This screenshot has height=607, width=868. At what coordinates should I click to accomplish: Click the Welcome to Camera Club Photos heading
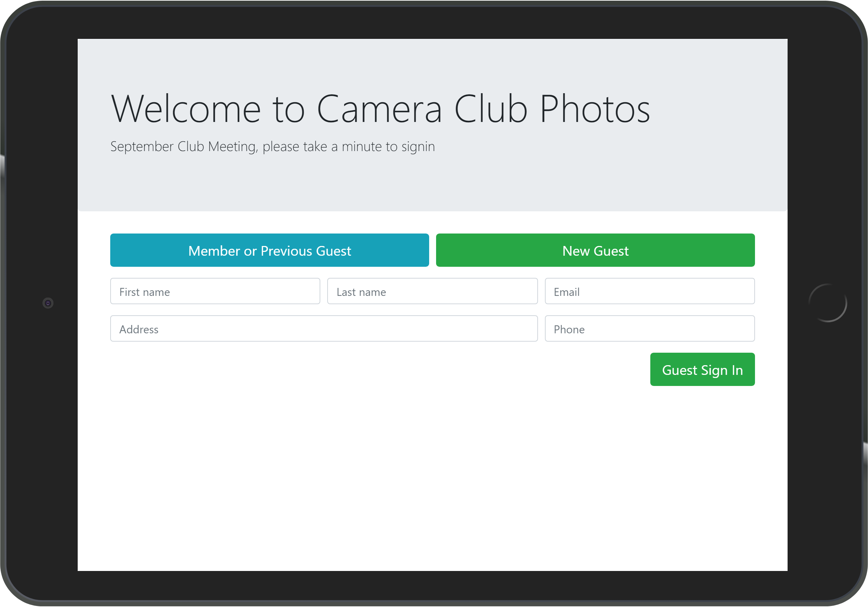coord(380,109)
